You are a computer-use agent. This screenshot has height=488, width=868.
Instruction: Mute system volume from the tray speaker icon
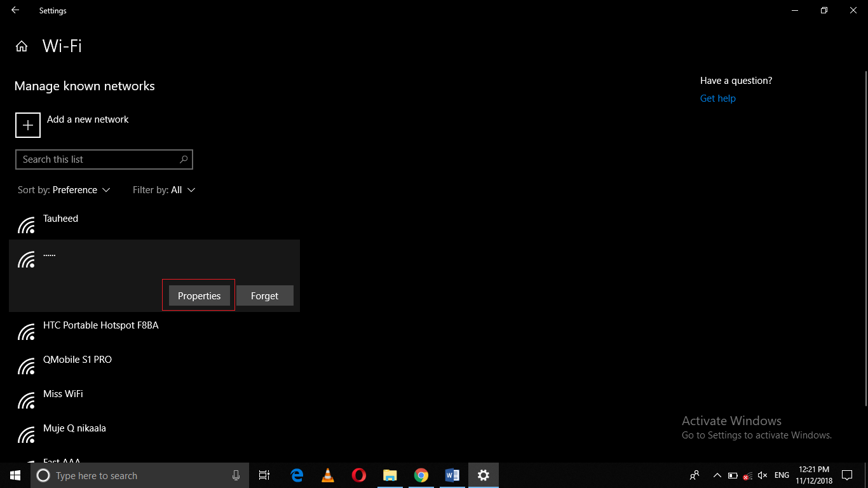[762, 475]
